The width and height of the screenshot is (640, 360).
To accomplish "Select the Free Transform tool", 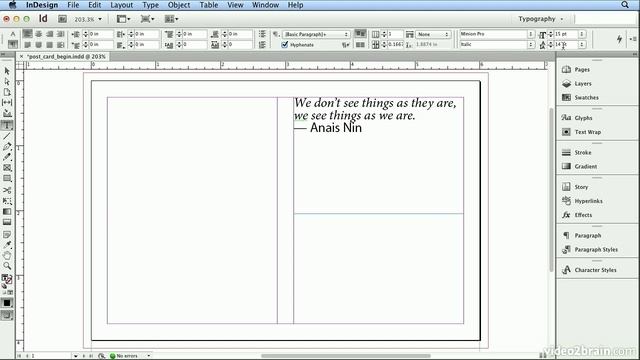I will coord(7,201).
